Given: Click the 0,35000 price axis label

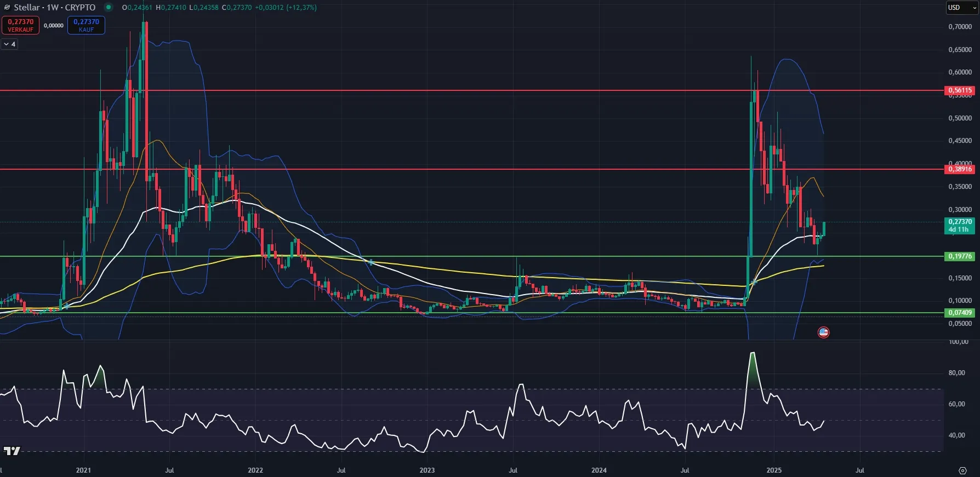Looking at the screenshot, I should click(x=960, y=187).
